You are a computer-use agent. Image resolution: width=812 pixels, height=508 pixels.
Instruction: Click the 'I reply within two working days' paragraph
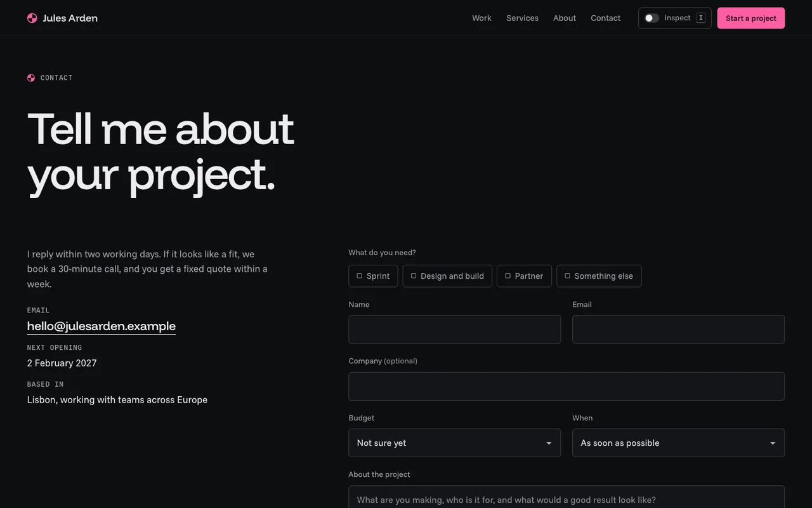(147, 269)
